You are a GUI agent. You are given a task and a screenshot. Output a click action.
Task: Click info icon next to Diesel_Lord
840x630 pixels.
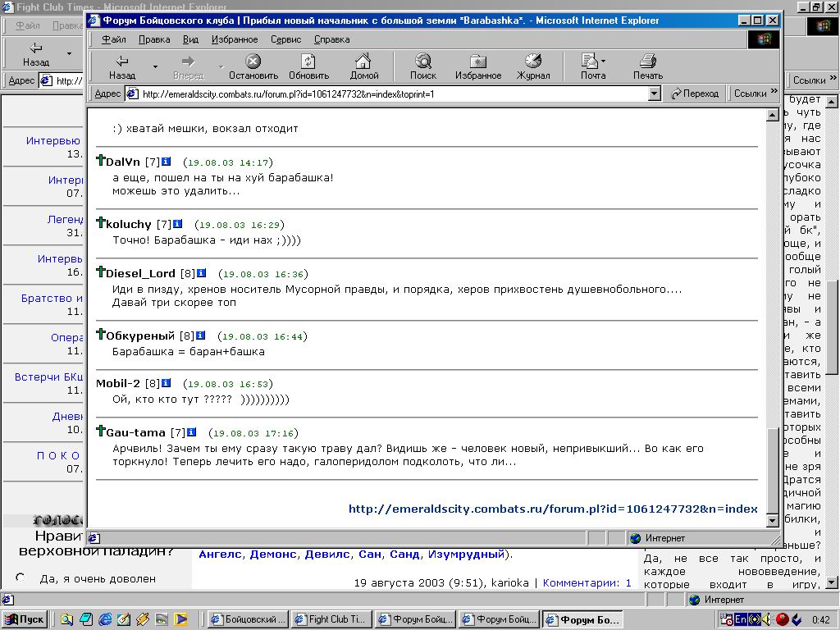click(202, 272)
